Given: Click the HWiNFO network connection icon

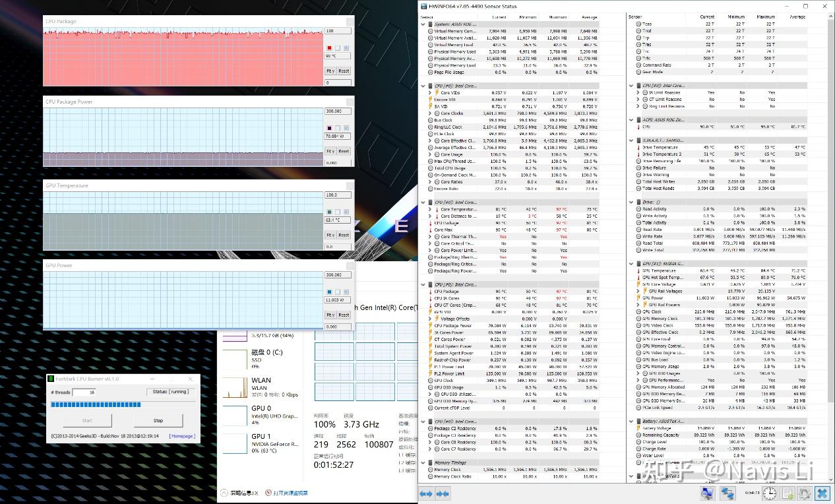Looking at the screenshot, I should click(727, 493).
